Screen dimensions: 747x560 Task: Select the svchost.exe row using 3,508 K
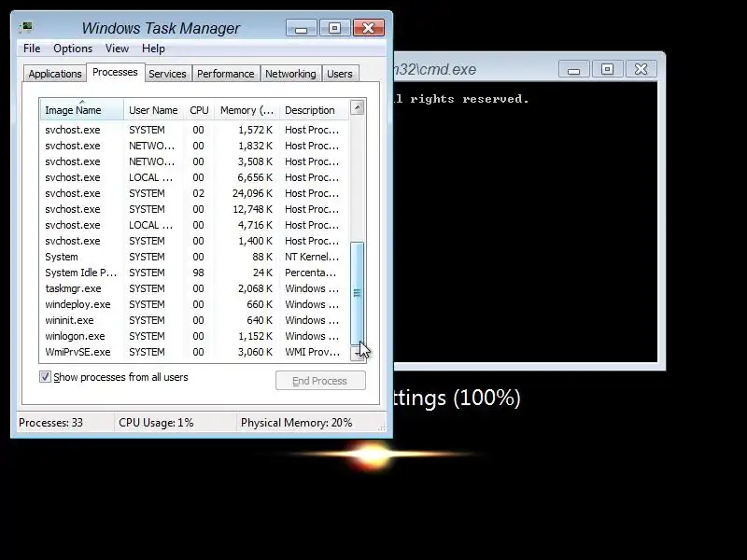pos(194,161)
